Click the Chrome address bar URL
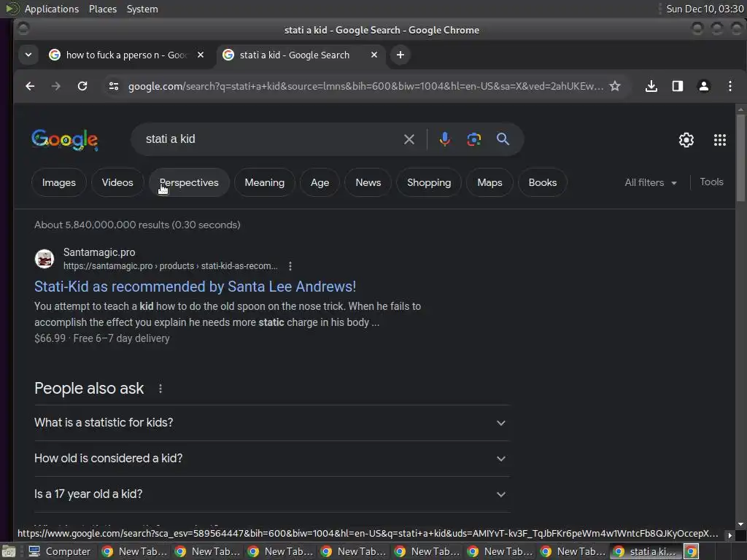This screenshot has width=747, height=560. [365, 86]
